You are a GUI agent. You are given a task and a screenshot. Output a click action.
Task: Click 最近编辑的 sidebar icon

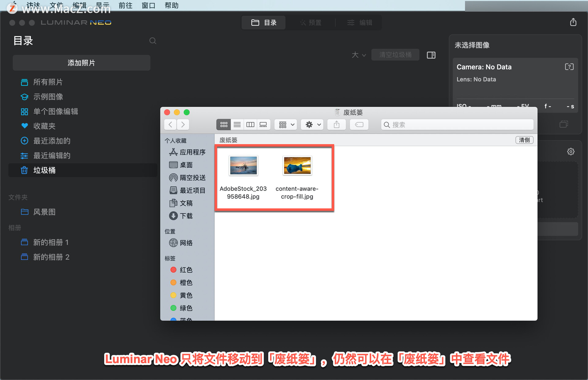[24, 155]
